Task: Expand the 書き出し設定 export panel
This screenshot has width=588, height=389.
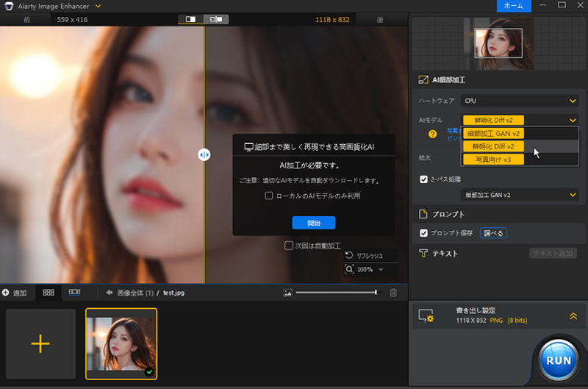Action: (573, 315)
